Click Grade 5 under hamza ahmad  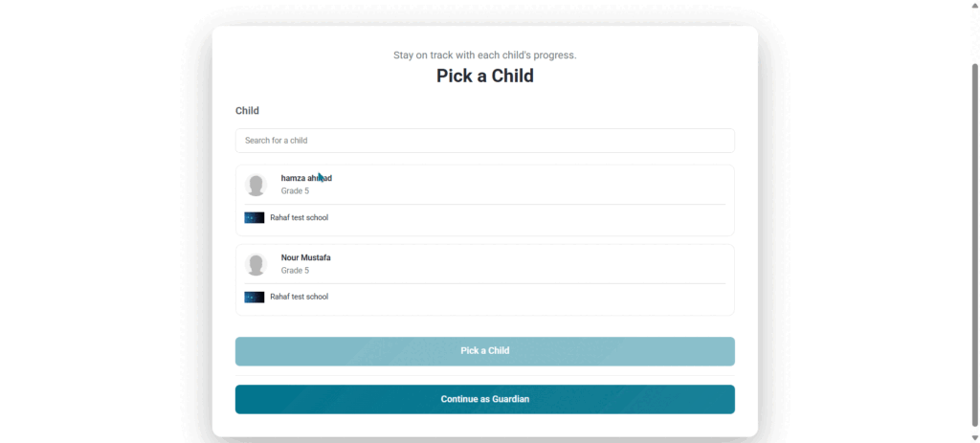[295, 191]
